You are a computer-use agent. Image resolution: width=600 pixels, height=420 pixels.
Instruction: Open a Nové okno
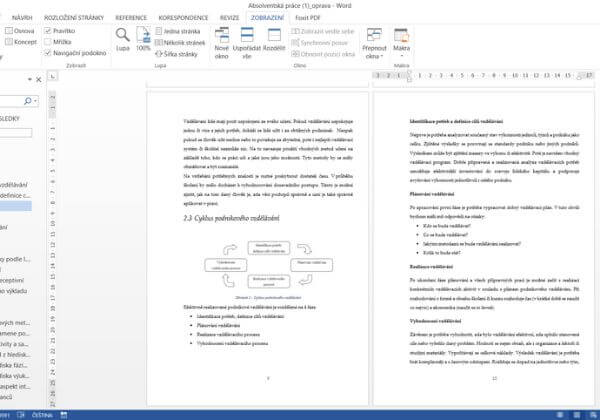click(222, 43)
